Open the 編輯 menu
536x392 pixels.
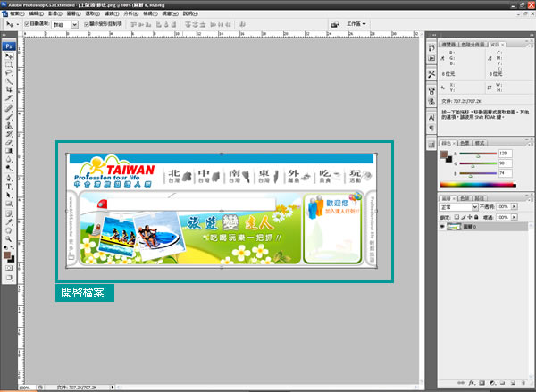(37, 13)
